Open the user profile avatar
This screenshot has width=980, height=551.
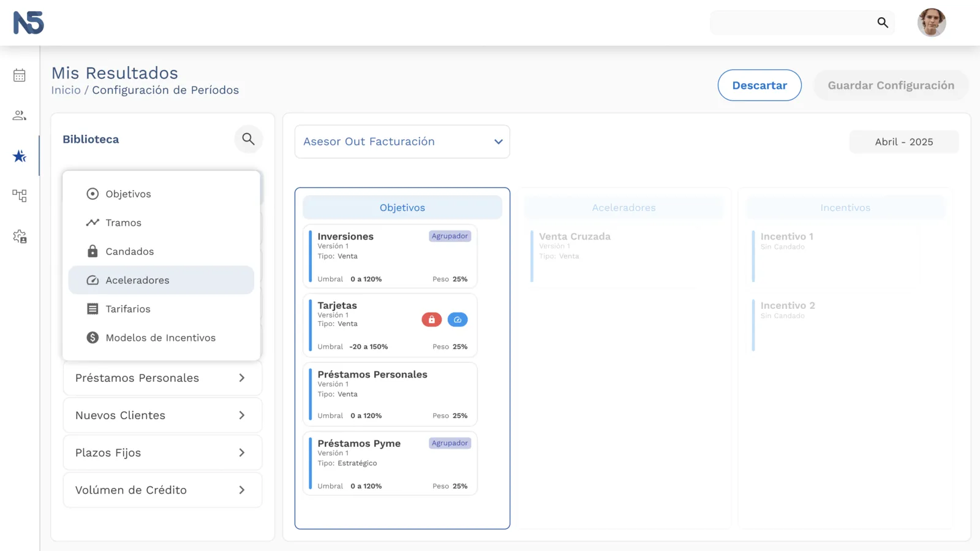click(x=931, y=23)
